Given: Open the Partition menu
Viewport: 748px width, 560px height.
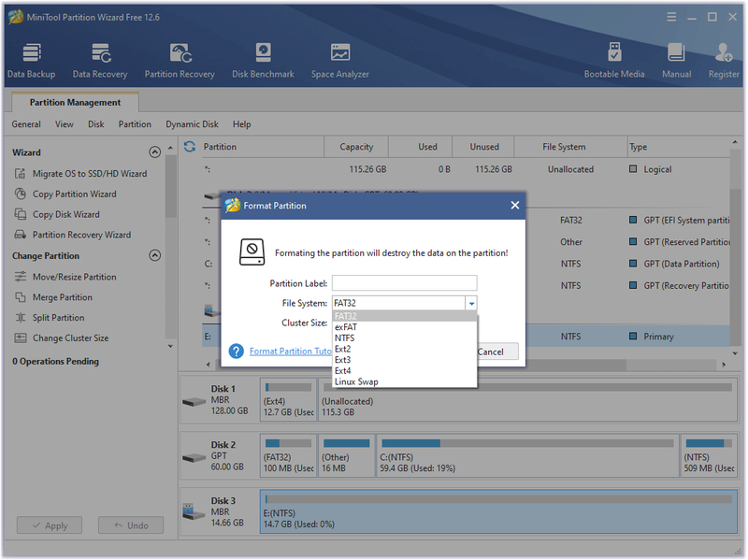Looking at the screenshot, I should [135, 124].
